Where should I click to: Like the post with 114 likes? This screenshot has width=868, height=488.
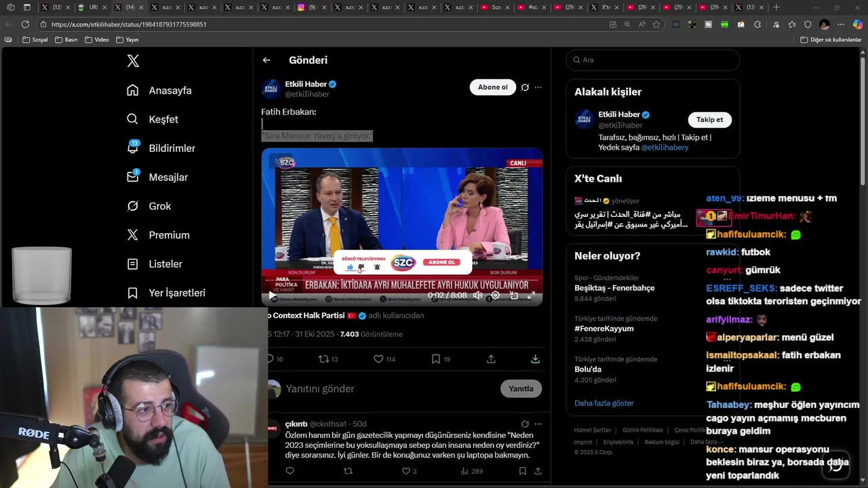click(x=384, y=359)
